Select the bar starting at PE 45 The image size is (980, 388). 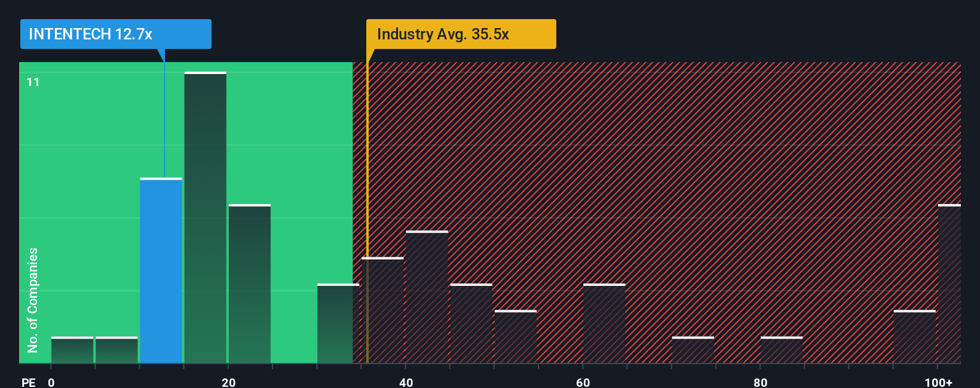click(x=471, y=324)
